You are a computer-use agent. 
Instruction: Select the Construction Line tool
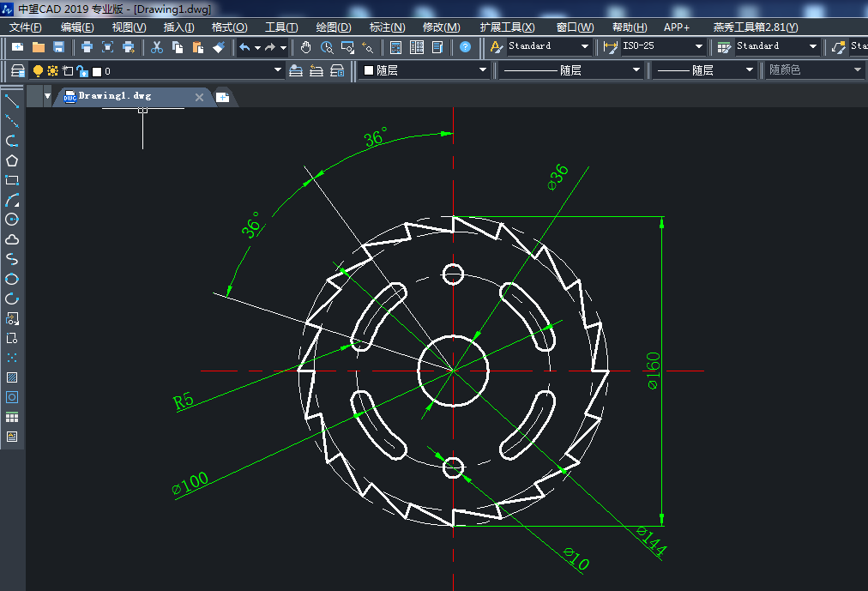tap(12, 121)
